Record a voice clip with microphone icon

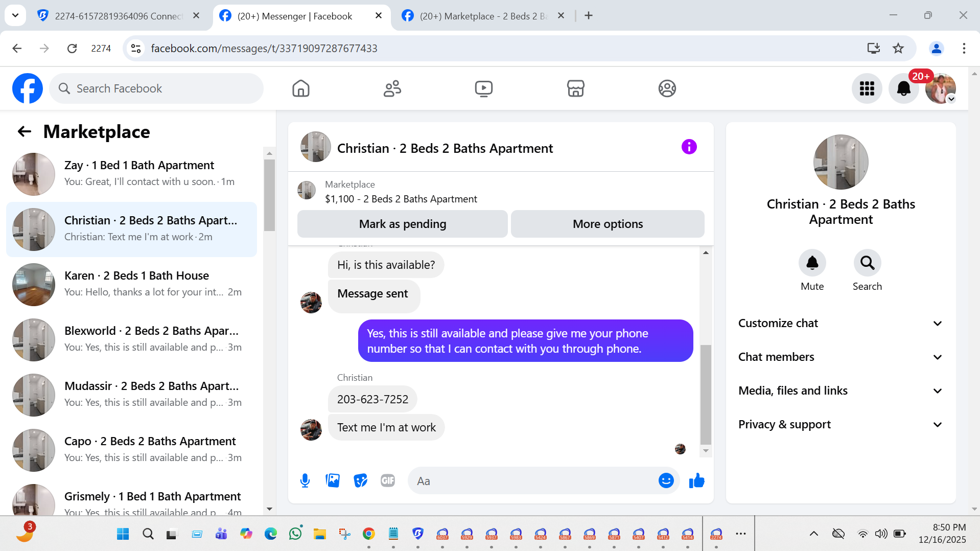pyautogui.click(x=305, y=480)
